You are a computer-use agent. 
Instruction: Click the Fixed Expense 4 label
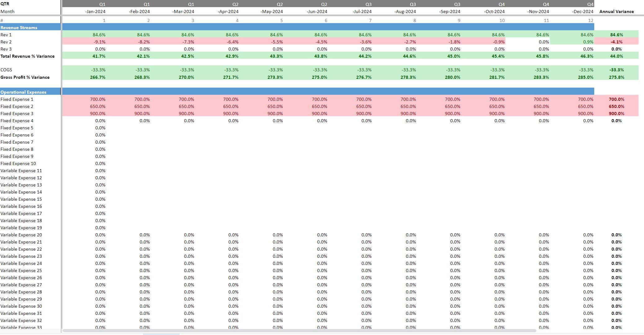[x=17, y=121]
